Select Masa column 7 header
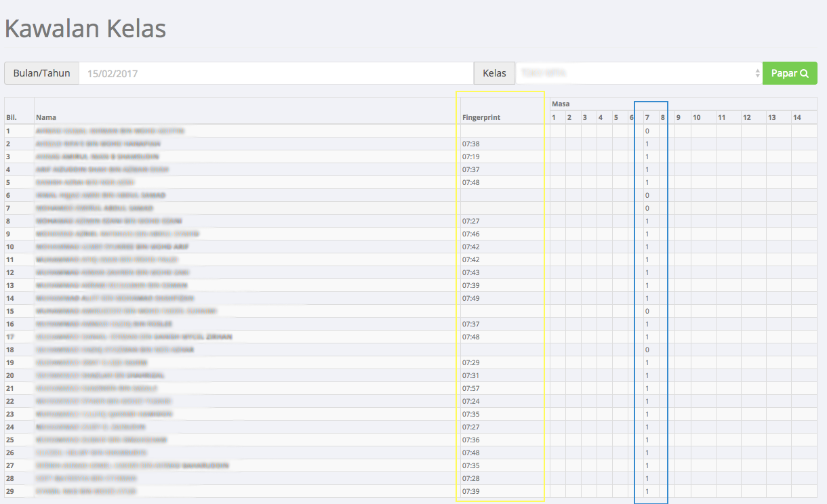Image resolution: width=827 pixels, height=504 pixels. (x=647, y=117)
